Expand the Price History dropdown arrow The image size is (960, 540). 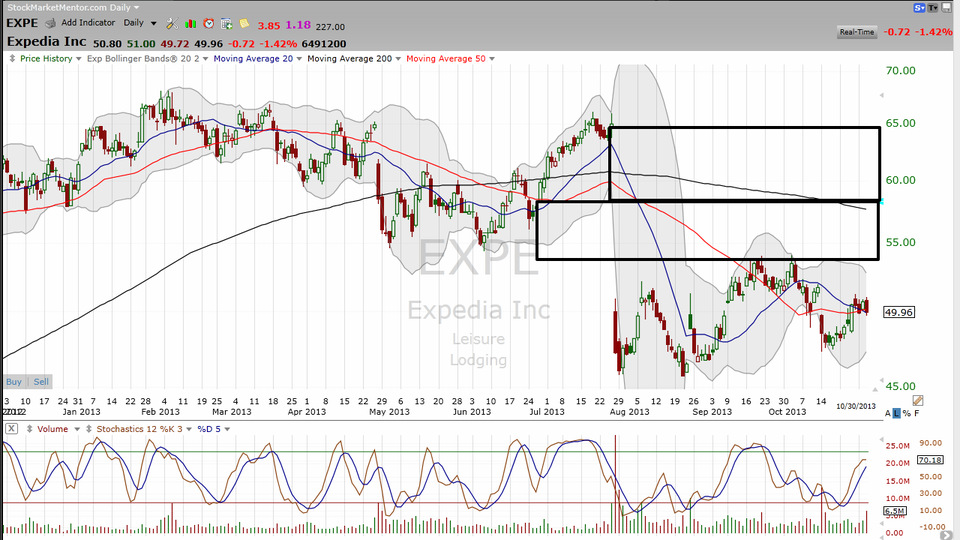(78, 59)
